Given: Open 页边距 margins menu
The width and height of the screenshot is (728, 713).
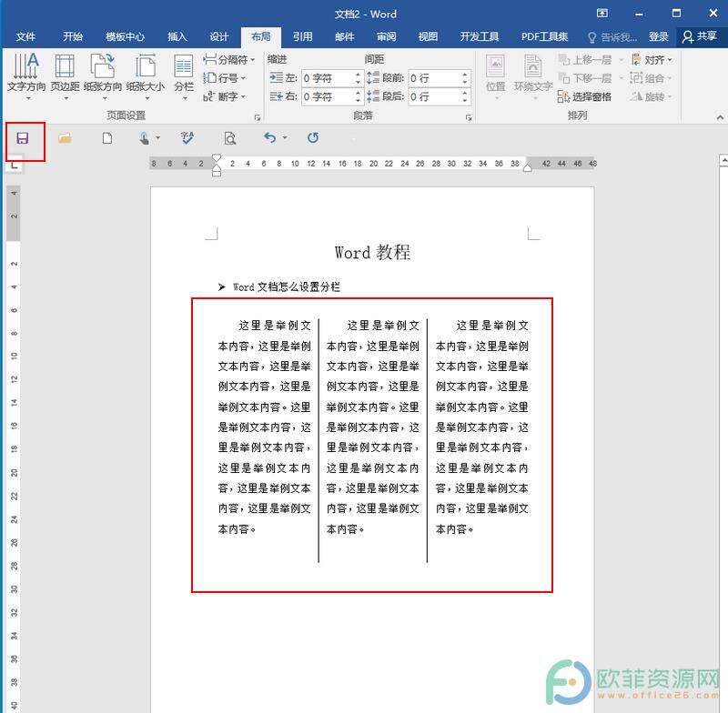Looking at the screenshot, I should point(65,76).
